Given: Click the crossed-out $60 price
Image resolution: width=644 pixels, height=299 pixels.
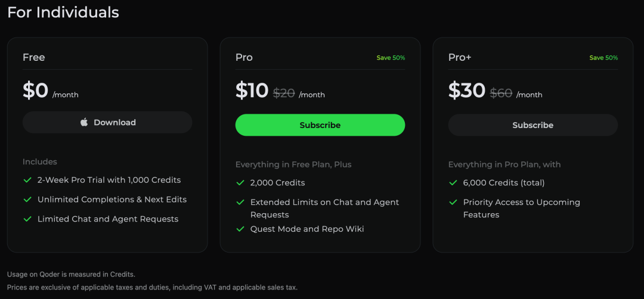Looking at the screenshot, I should [501, 94].
